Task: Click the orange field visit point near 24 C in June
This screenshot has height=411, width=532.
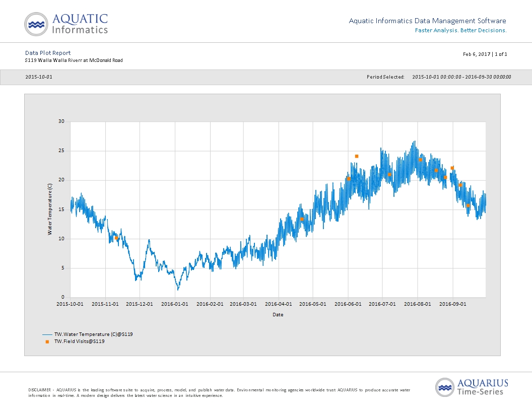Action: [x=357, y=156]
